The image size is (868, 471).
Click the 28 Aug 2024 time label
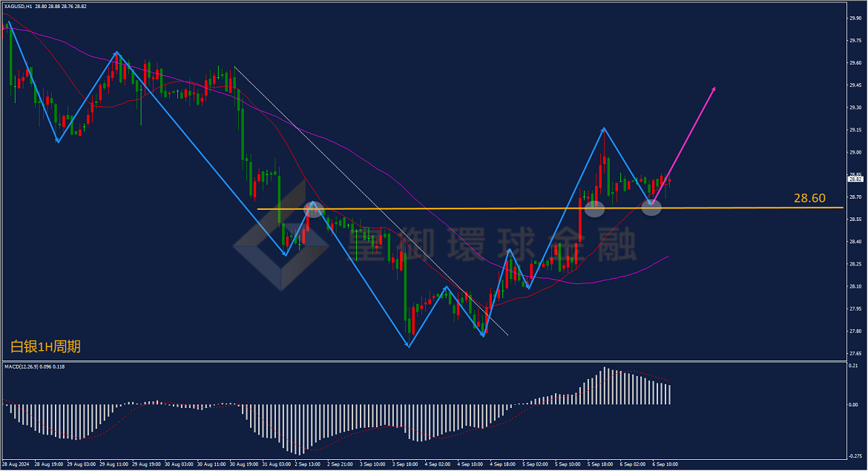click(x=16, y=464)
